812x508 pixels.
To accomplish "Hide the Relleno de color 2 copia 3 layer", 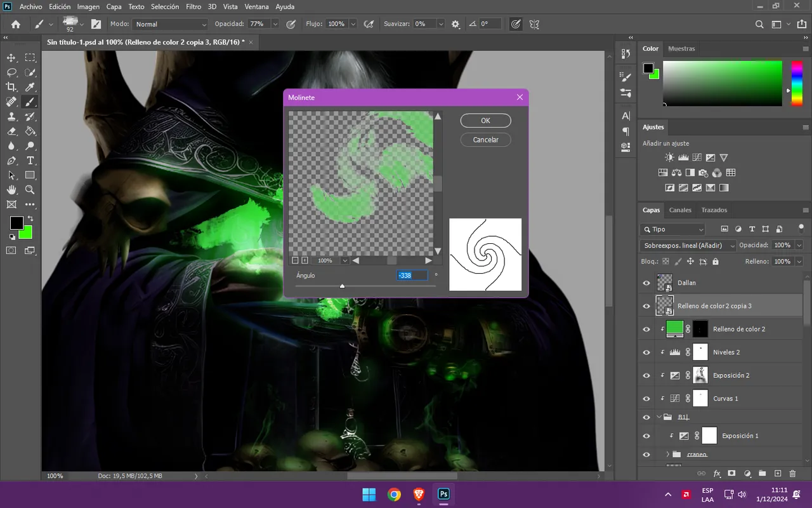I will pyautogui.click(x=646, y=306).
